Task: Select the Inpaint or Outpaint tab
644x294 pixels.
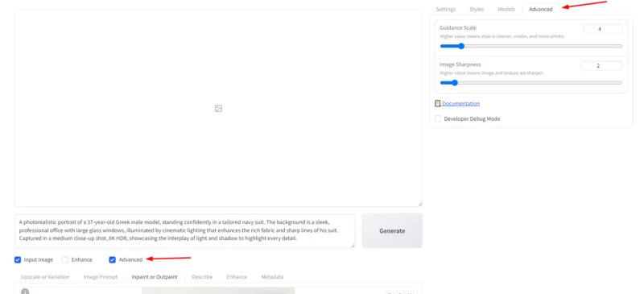Action: click(x=155, y=277)
